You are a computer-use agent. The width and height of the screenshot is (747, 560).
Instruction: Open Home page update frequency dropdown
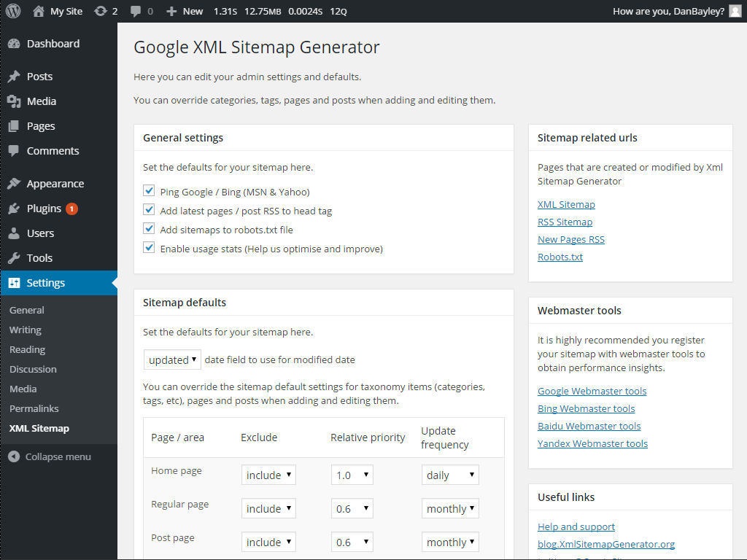pos(450,475)
